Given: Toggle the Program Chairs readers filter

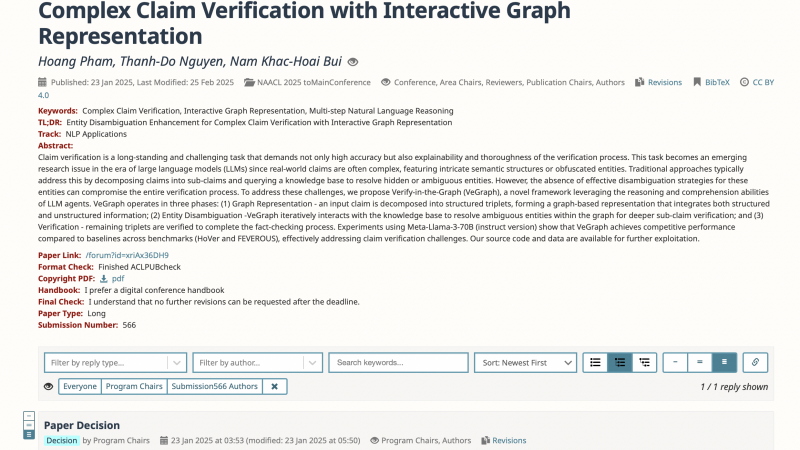Looking at the screenshot, I should (134, 387).
